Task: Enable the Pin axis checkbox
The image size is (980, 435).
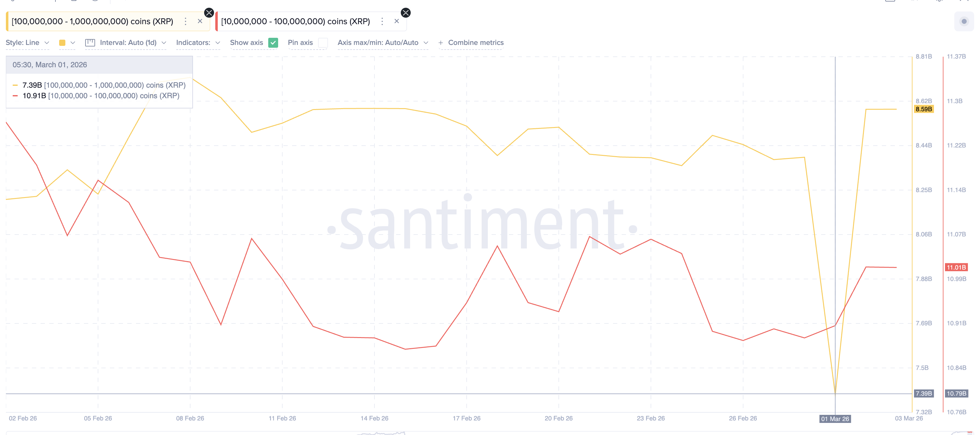Action: tap(323, 43)
